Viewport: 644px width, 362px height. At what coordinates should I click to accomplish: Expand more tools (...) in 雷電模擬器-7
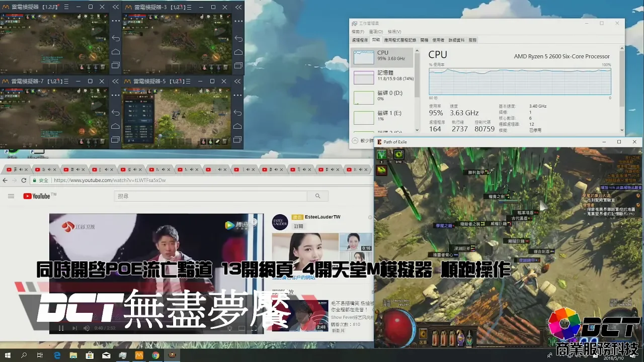point(116,95)
